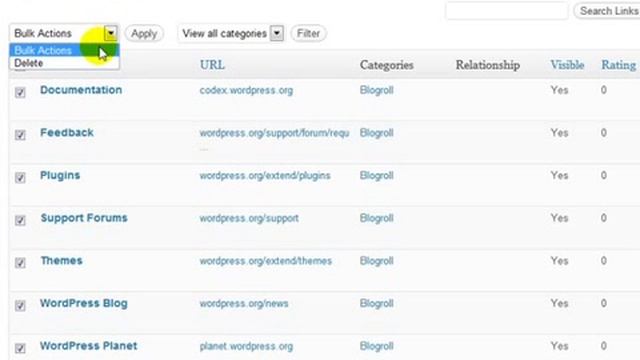Viewport: 640px width, 360px height.
Task: Click Blogroll category in Documentation row
Action: 376,90
